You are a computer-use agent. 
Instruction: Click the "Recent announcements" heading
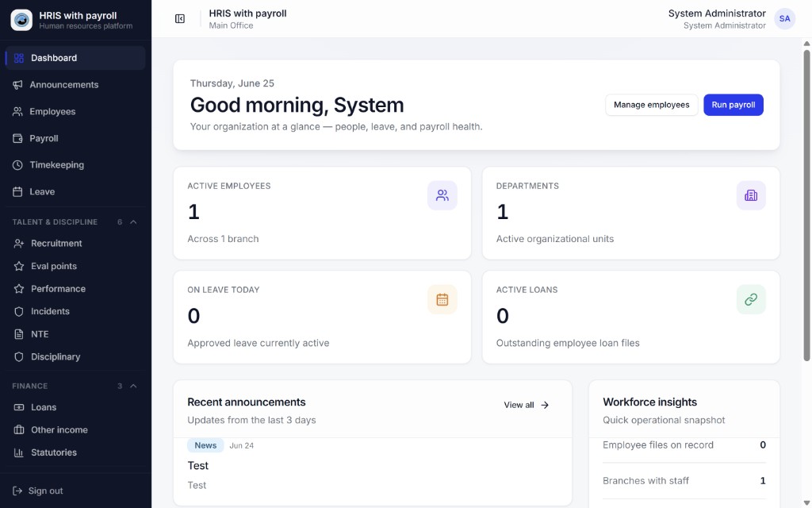click(247, 402)
